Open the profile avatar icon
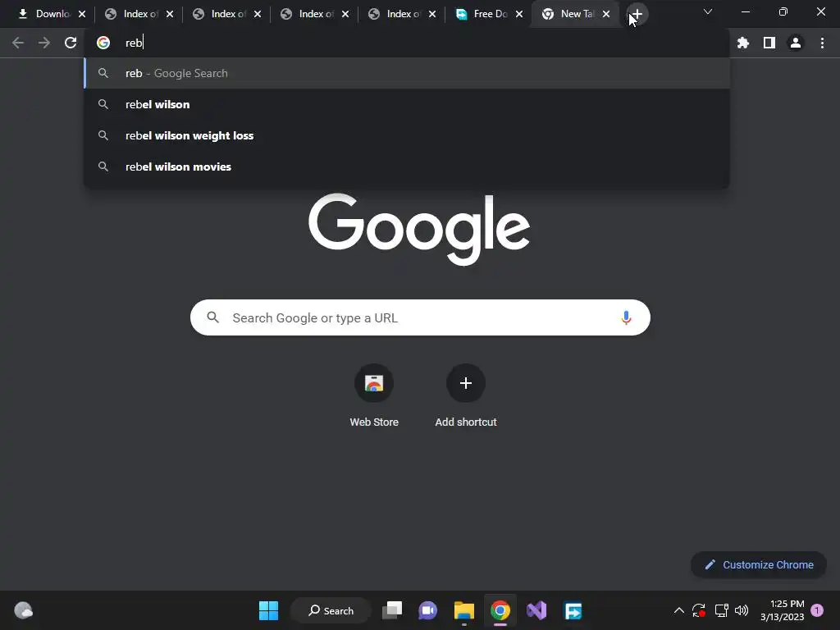This screenshot has width=840, height=630. click(796, 43)
